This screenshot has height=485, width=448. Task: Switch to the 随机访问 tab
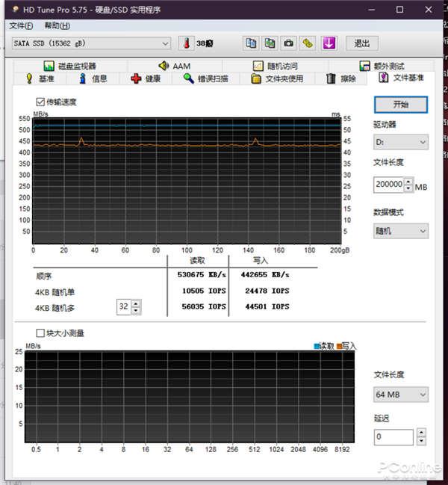276,66
